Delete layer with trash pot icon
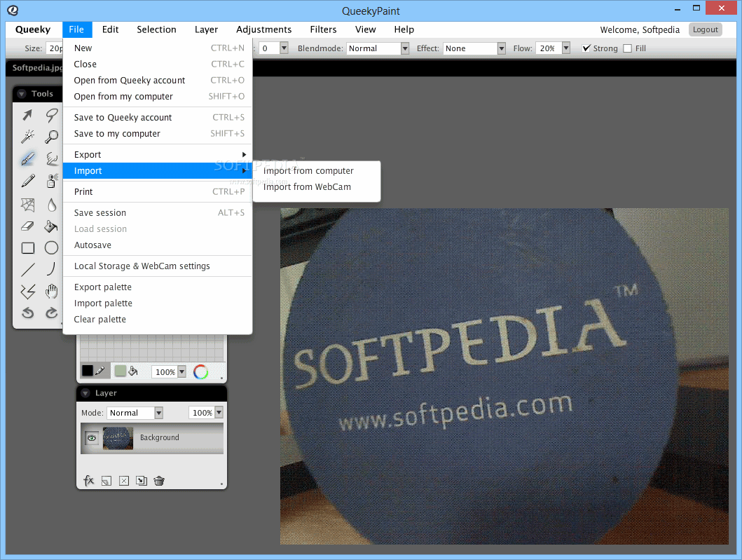742x560 pixels. coord(159,481)
